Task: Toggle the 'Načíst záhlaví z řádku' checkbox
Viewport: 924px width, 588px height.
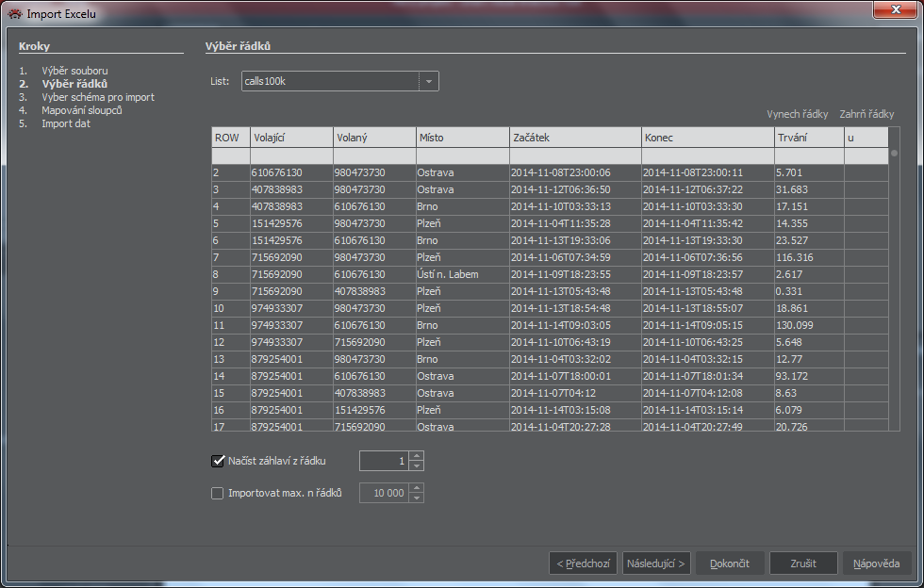Action: 219,461
